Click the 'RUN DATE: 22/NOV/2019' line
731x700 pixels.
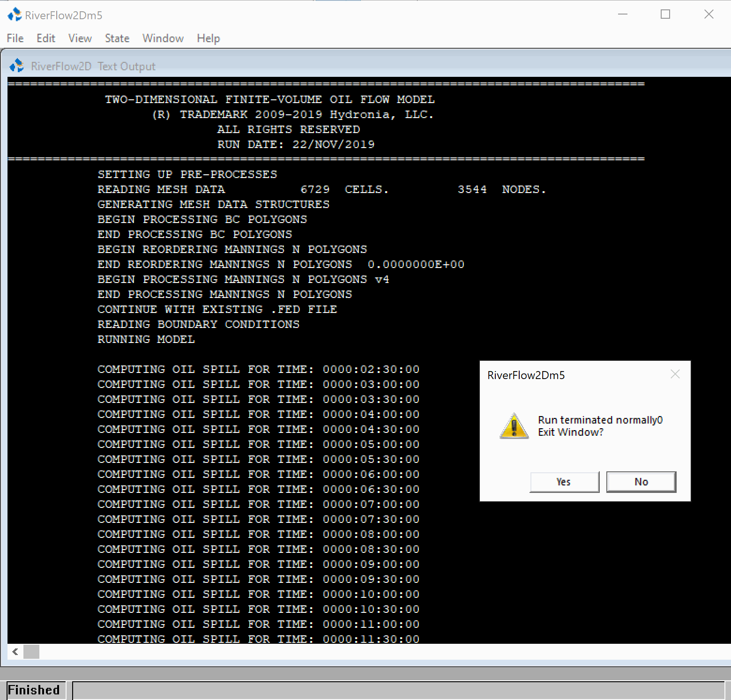(296, 144)
